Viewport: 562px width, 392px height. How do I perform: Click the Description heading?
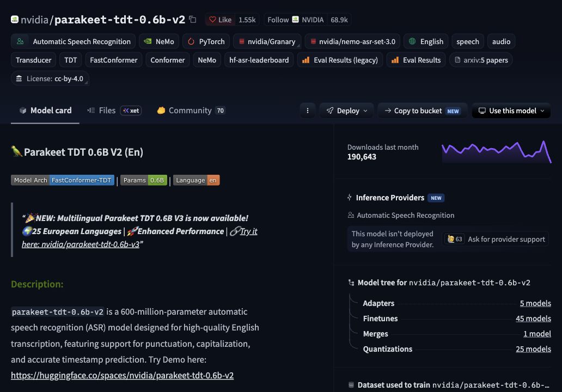(37, 284)
